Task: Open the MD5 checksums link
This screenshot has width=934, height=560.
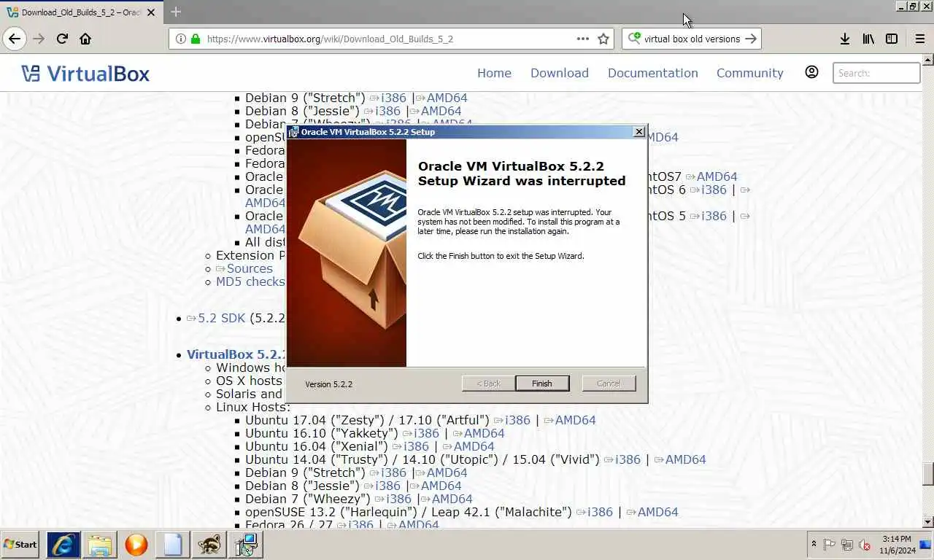Action: [250, 281]
